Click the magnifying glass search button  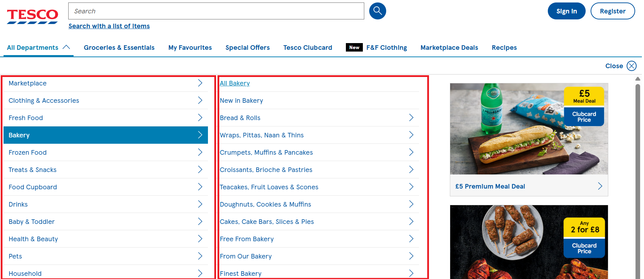click(x=377, y=11)
